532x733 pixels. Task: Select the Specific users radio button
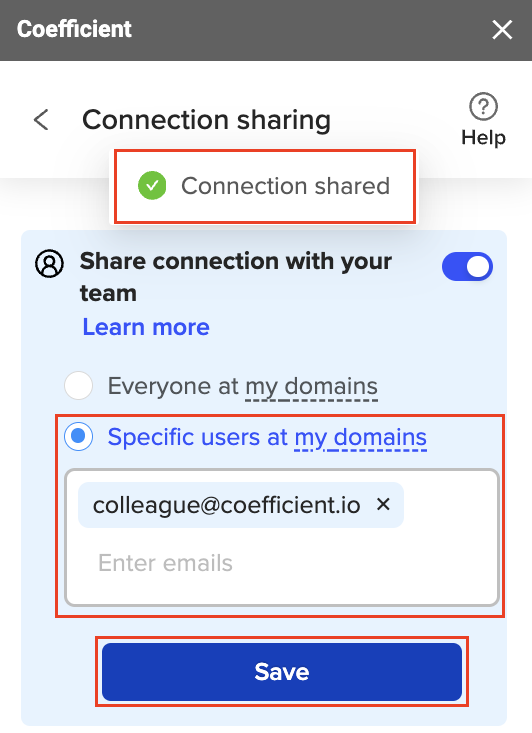pyautogui.click(x=79, y=436)
